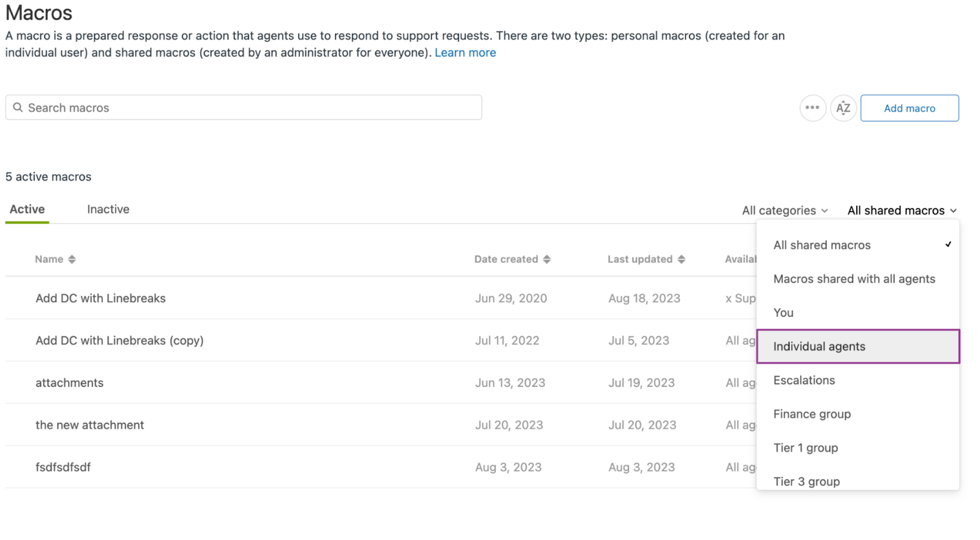Open the Learn more link
The image size is (980, 540).
pyautogui.click(x=465, y=53)
